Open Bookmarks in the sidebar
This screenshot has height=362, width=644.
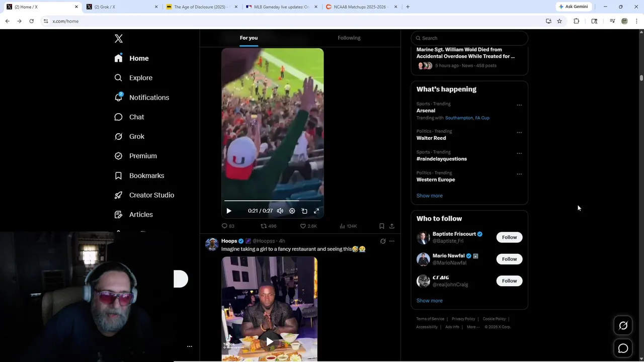[x=139, y=175]
